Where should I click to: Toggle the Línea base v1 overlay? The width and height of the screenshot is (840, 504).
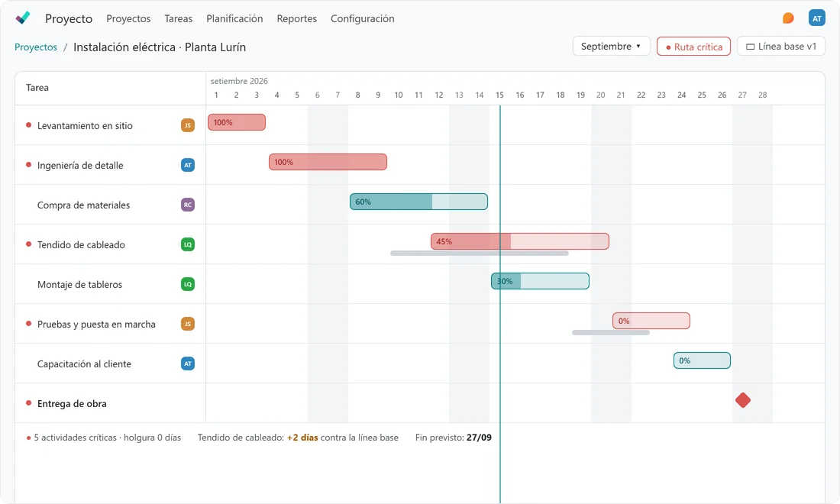(781, 46)
